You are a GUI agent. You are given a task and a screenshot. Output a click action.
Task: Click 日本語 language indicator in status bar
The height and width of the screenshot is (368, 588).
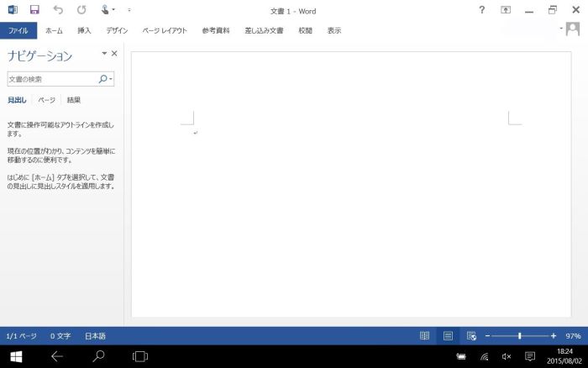[x=95, y=335]
